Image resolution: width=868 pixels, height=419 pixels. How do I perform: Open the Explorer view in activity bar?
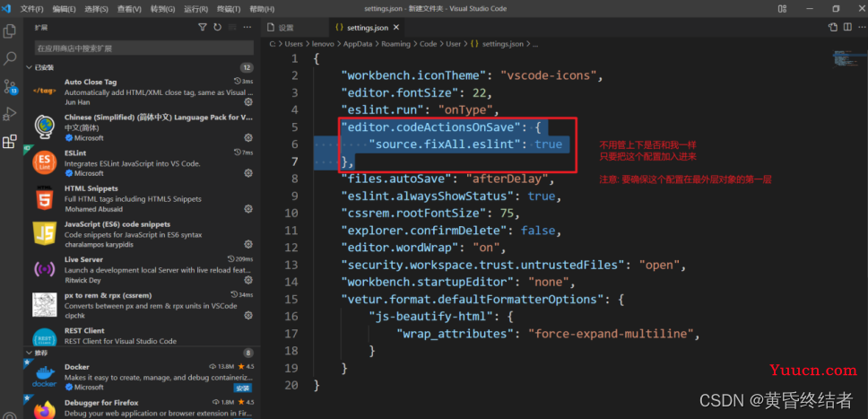(9, 31)
